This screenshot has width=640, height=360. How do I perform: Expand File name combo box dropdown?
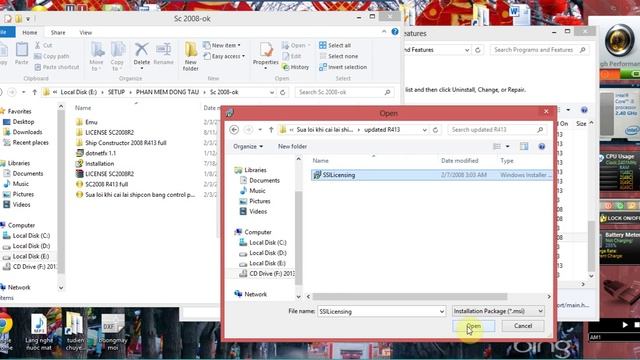(x=442, y=311)
